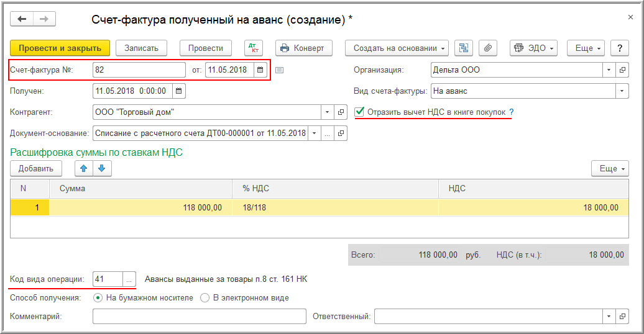Image resolution: width=644 pixels, height=334 pixels.
Task: Expand Вид счета-фактуры dropdown
Action: click(622, 91)
